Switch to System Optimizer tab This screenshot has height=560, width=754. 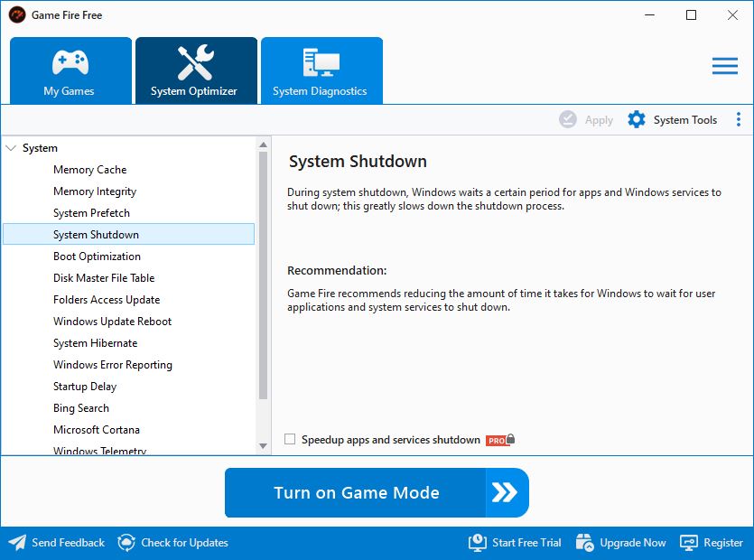[x=196, y=70]
